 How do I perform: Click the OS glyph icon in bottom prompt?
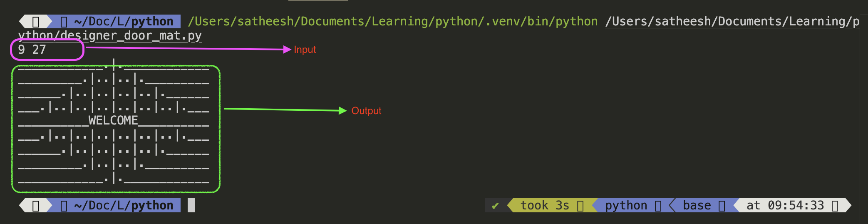coord(36,206)
